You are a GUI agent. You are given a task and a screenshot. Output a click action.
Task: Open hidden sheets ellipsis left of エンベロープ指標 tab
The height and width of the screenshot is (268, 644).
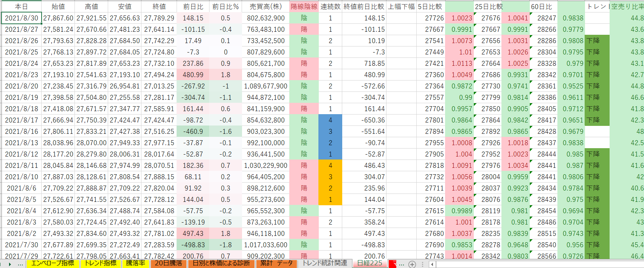click(x=20, y=264)
